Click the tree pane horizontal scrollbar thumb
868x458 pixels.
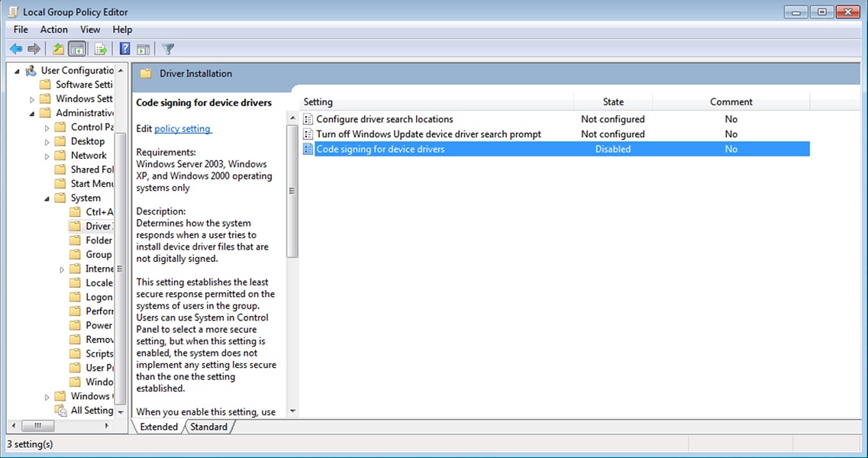37,426
